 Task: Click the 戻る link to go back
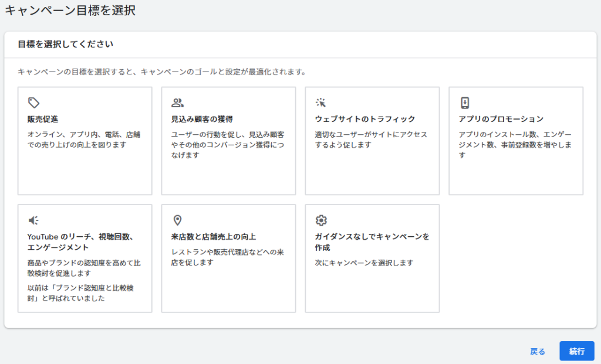[538, 352]
